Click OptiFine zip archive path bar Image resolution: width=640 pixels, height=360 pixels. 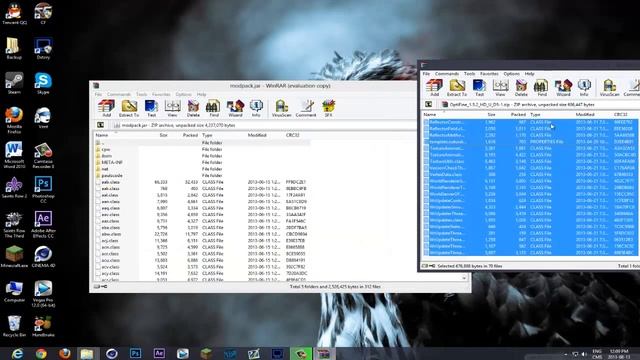tap(539, 104)
